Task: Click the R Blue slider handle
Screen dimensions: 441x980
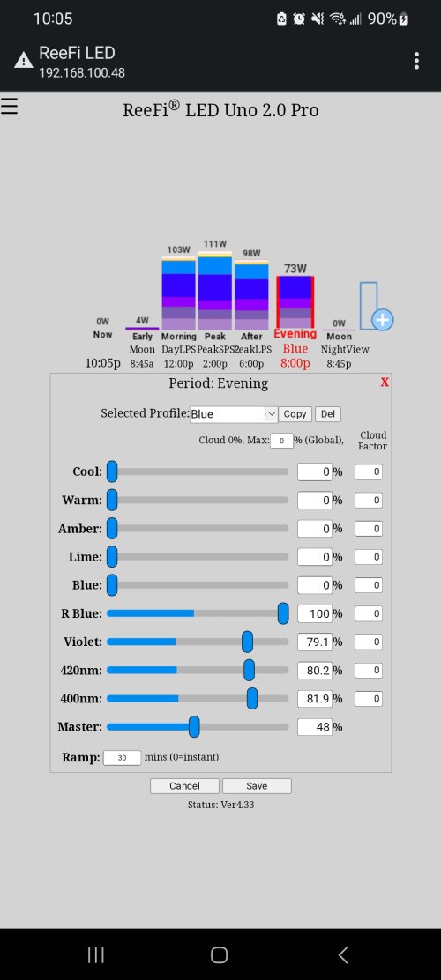Action: click(283, 613)
